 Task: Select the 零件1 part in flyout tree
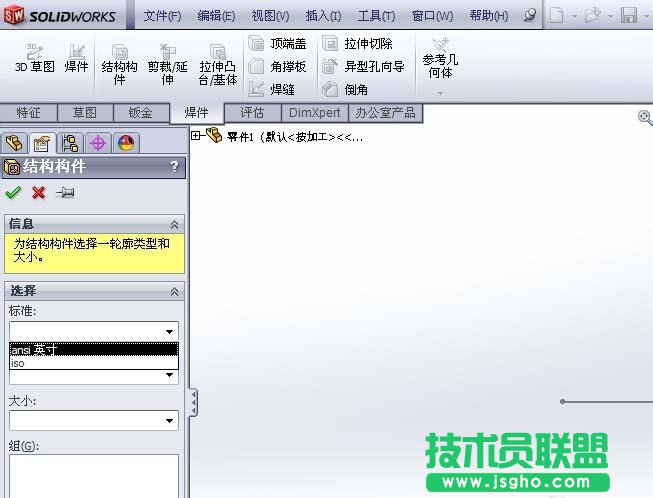pyautogui.click(x=286, y=137)
